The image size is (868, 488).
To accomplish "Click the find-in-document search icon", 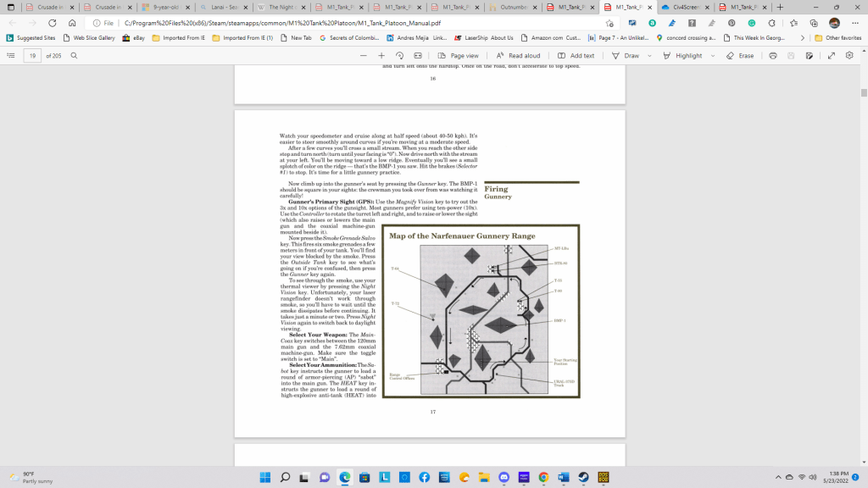I will [75, 55].
